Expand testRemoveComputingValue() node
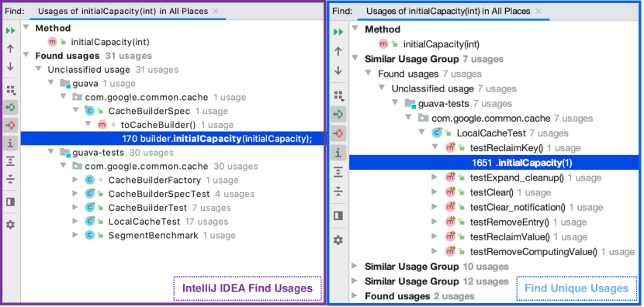Viewport: 644px width, 307px height. [x=435, y=252]
